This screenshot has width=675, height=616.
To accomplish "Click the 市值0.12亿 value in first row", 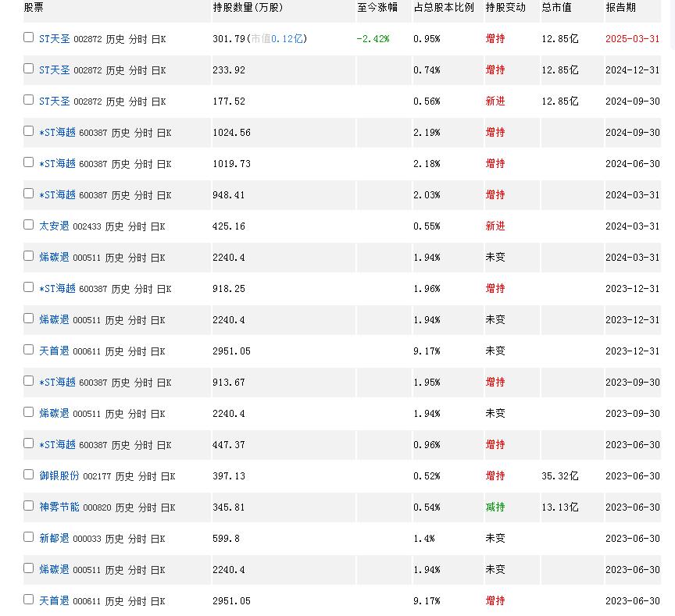I will coord(277,39).
